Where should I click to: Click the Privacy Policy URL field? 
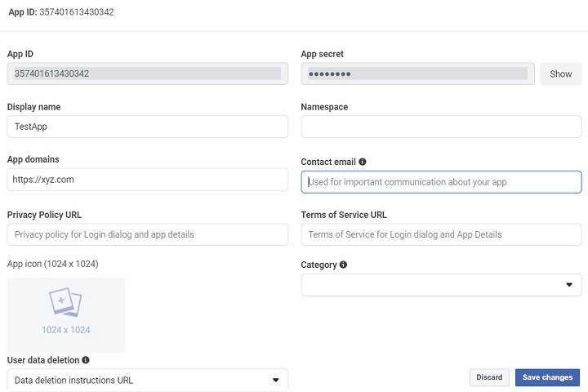point(147,234)
